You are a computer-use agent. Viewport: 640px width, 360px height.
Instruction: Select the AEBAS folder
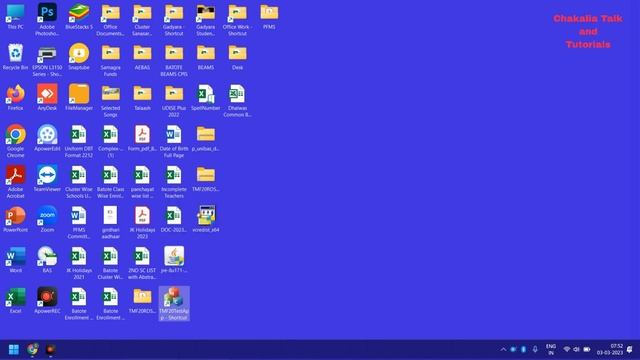142,57
